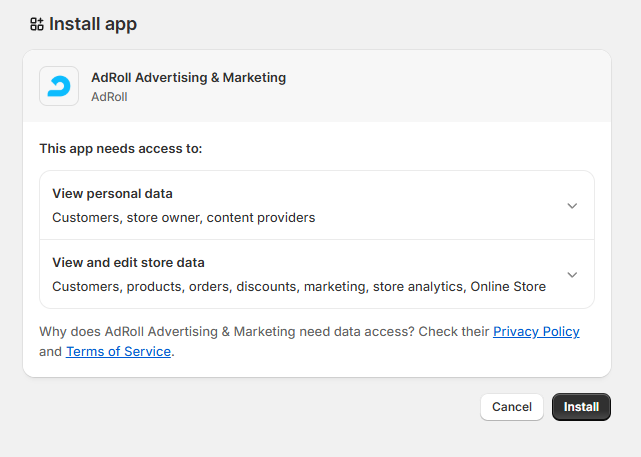Select the View and edit store data heading
This screenshot has height=457, width=641.
coord(128,263)
